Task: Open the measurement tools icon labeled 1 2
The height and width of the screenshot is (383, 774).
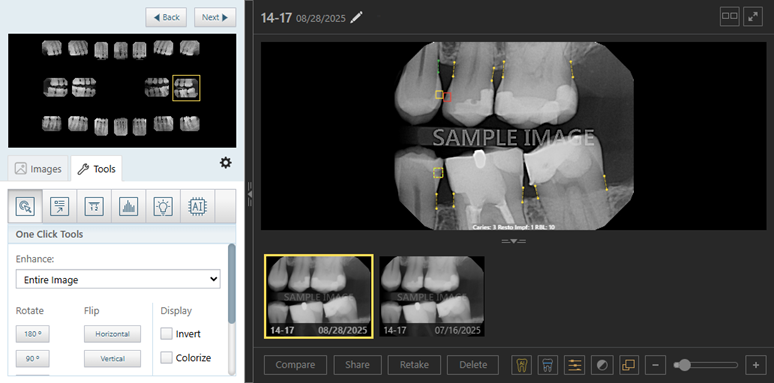Action: [x=94, y=206]
